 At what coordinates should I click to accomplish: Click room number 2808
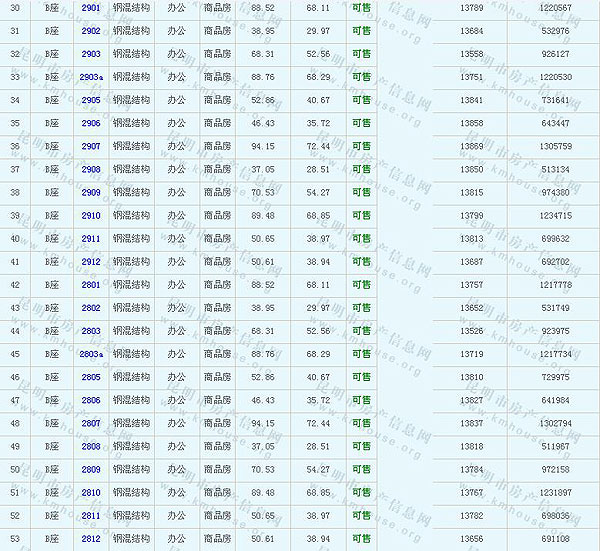tap(91, 446)
